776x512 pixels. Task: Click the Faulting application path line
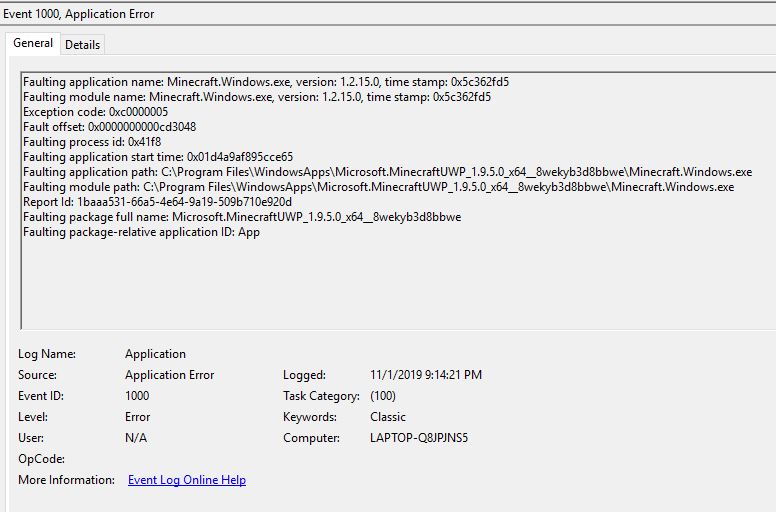[387, 172]
